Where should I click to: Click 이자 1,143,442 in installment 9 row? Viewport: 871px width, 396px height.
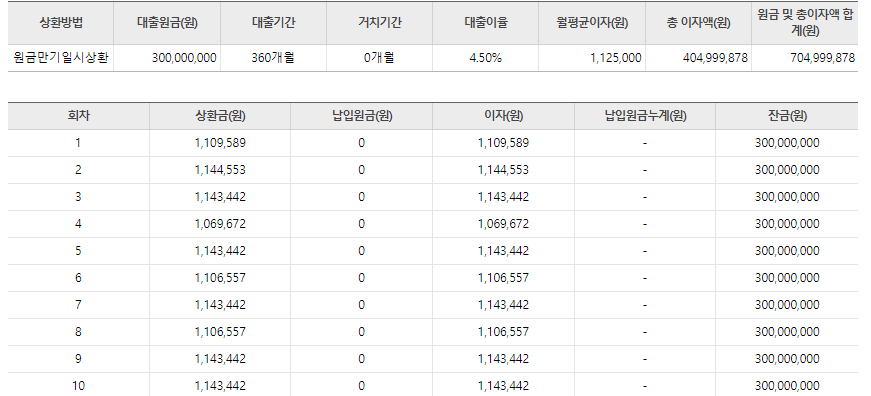coord(503,358)
